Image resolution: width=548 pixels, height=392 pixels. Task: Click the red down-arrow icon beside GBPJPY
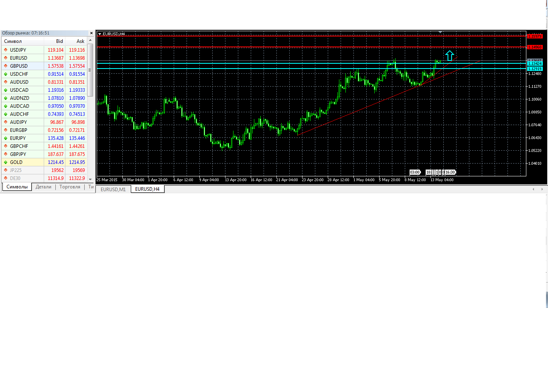click(x=6, y=154)
